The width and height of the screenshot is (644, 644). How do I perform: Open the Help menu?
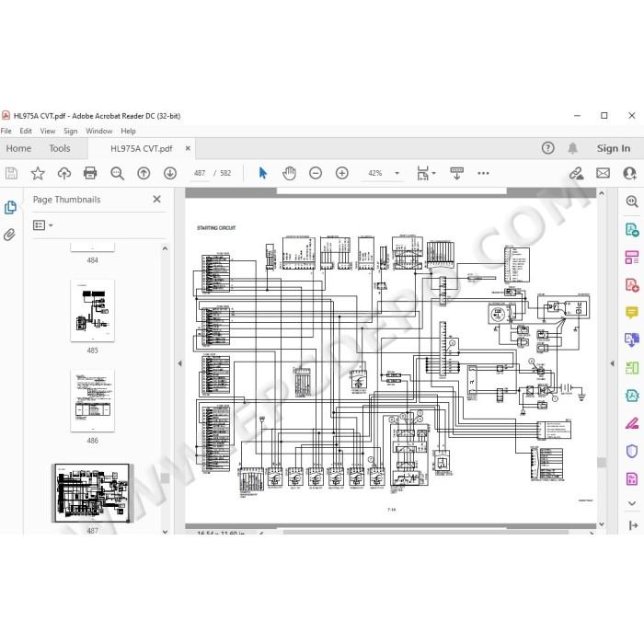tap(128, 131)
